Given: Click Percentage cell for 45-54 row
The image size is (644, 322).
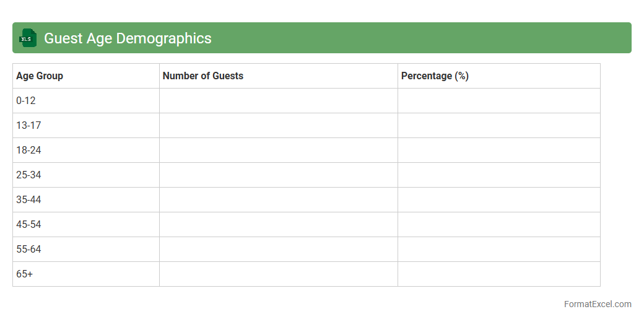Looking at the screenshot, I should tap(498, 225).
